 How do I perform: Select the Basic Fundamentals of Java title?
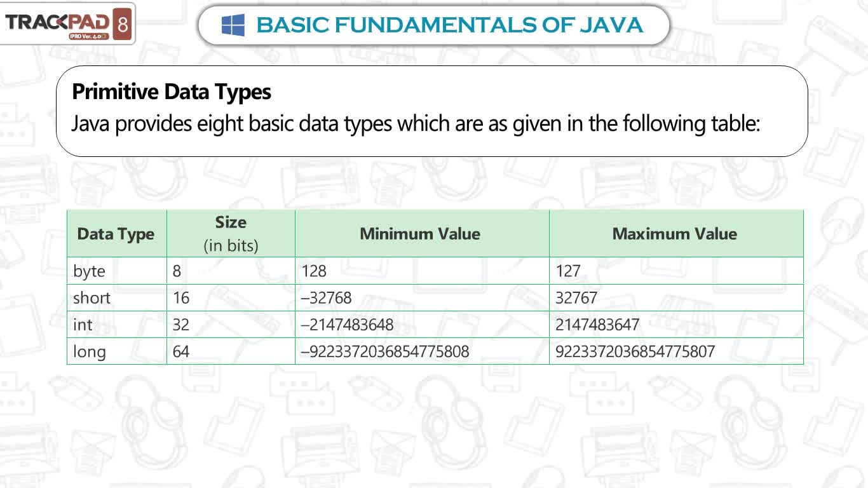[x=450, y=25]
